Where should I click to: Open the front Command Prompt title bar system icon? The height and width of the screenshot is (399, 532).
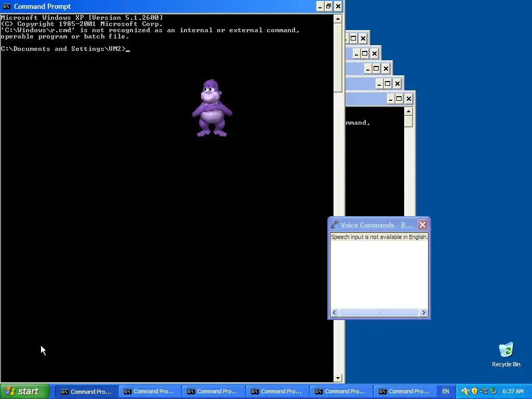[x=6, y=6]
